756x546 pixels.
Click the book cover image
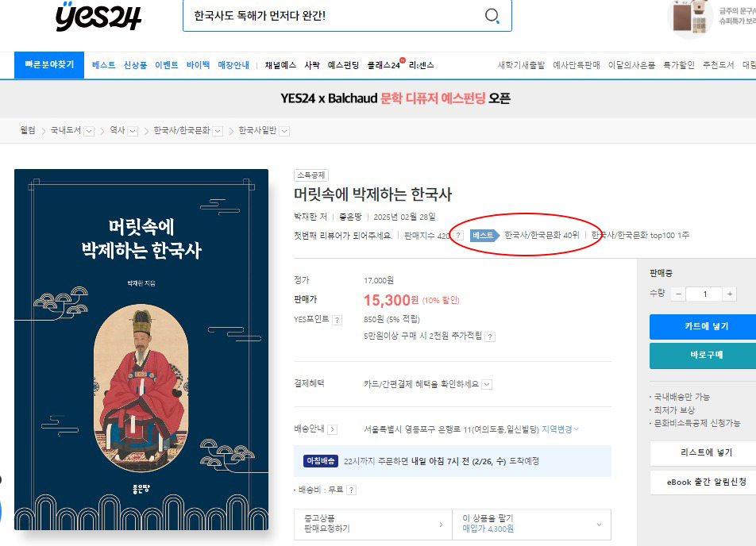141,349
